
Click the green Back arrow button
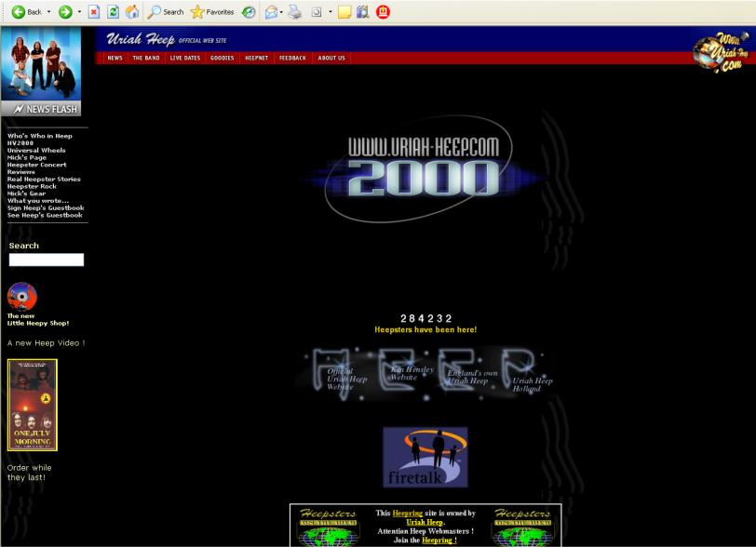[x=19, y=11]
